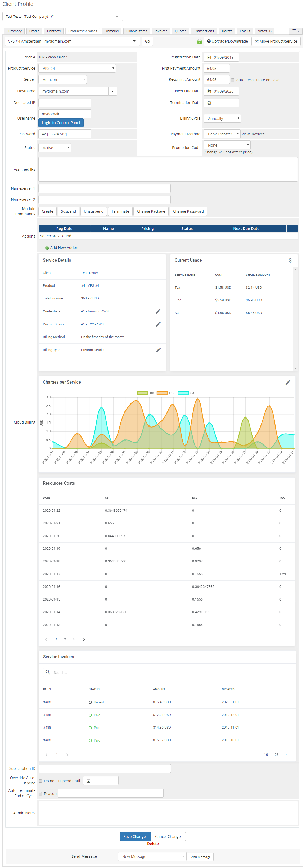Switch to the Tickets tab
Viewport: 306px width, 868px height.
(x=227, y=31)
